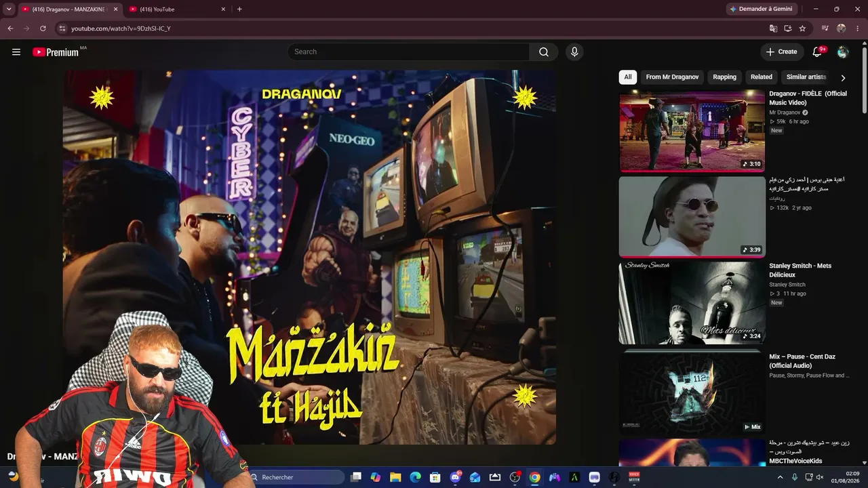The height and width of the screenshot is (488, 868).
Task: Expand the Chrome tab search dropdown
Action: tap(9, 9)
